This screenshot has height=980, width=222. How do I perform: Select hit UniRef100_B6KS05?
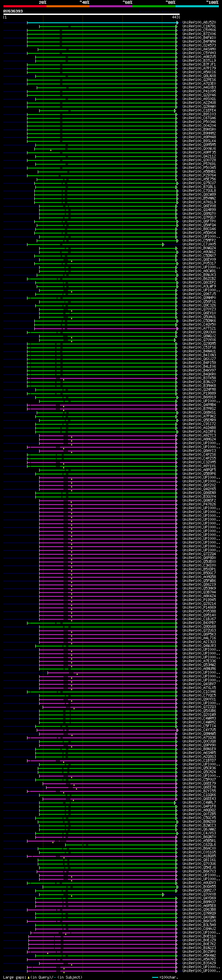pyautogui.click(x=199, y=921)
